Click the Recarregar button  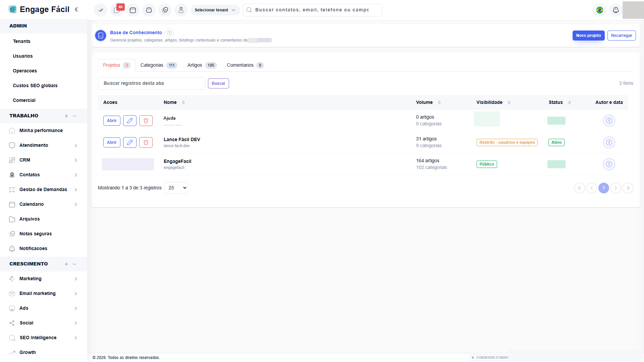pyautogui.click(x=622, y=36)
